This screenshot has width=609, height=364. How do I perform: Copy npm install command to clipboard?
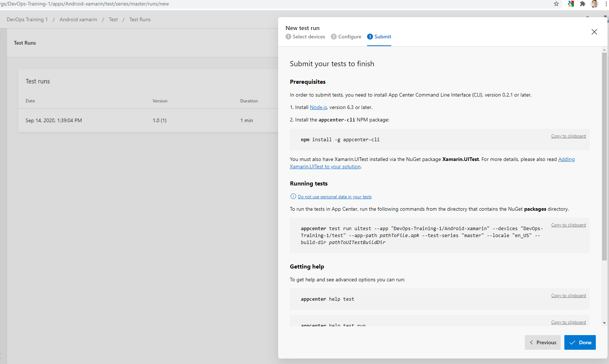(x=568, y=136)
